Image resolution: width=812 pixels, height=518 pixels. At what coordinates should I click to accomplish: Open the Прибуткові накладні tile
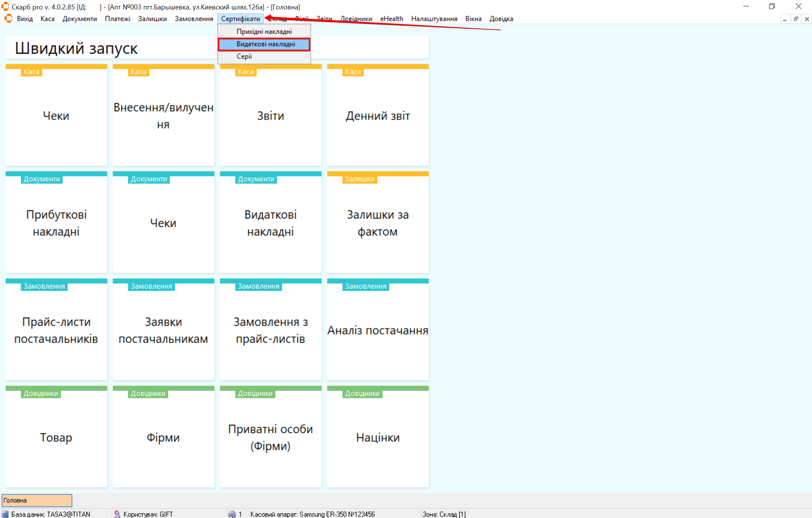coord(56,223)
